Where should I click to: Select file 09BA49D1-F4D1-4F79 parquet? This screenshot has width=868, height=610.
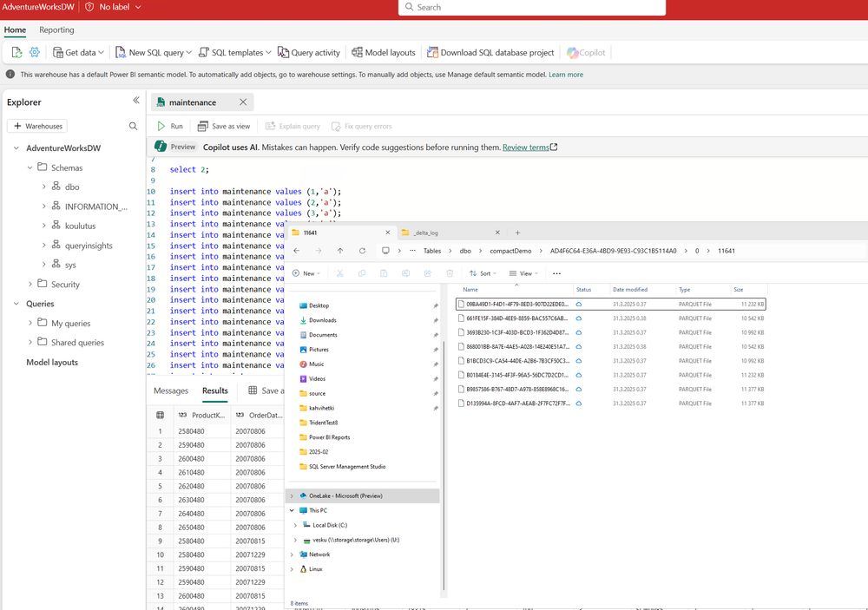tap(610, 304)
